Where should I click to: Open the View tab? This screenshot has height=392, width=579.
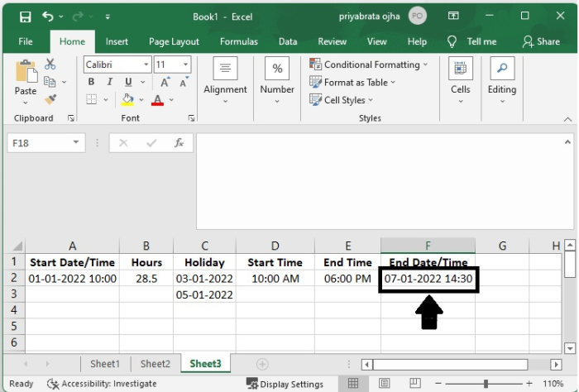376,41
